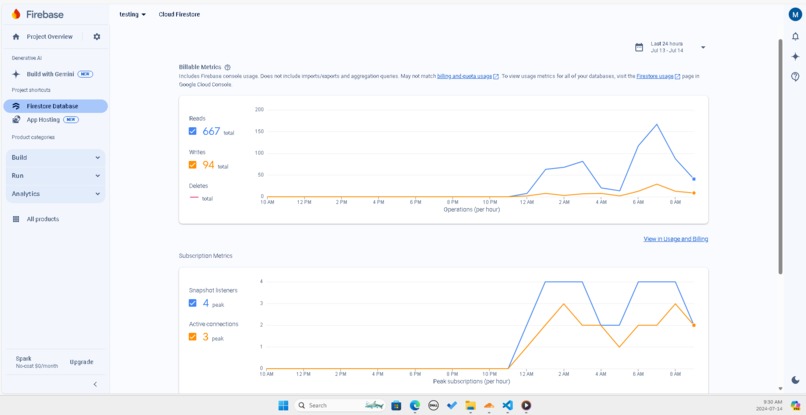Select Project Overview in sidebar

pyautogui.click(x=50, y=37)
